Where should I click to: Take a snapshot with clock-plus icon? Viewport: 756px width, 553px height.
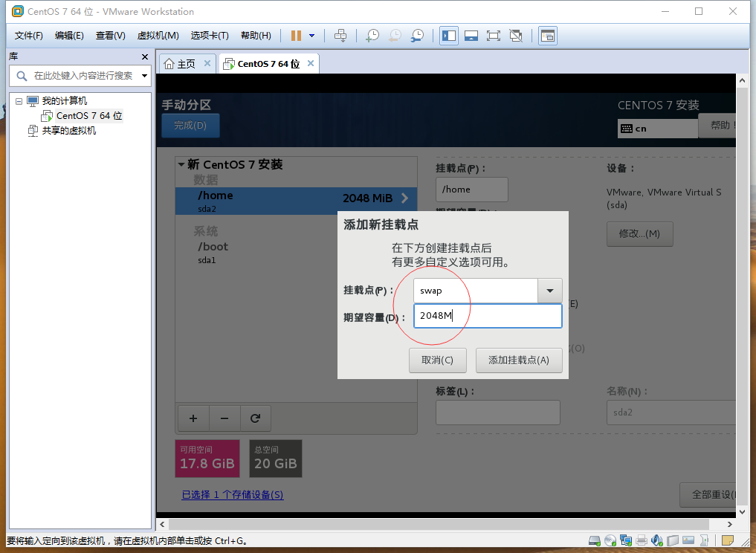click(x=372, y=36)
